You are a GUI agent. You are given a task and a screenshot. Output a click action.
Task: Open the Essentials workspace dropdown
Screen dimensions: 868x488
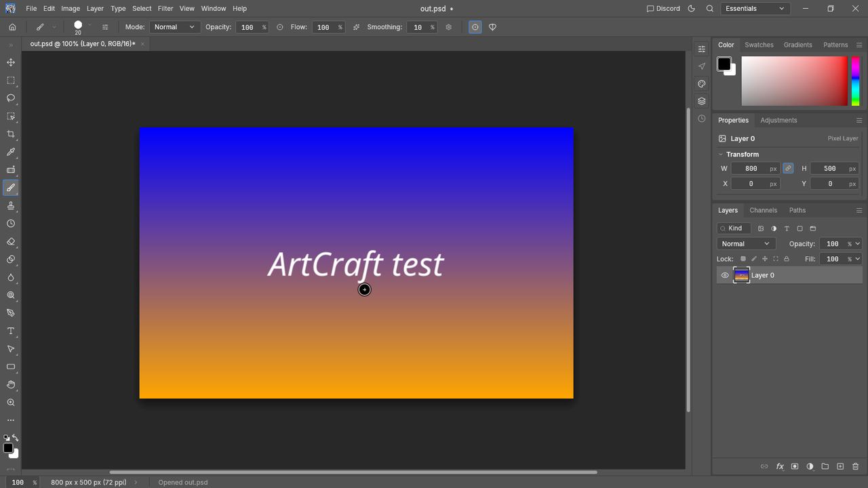[755, 9]
